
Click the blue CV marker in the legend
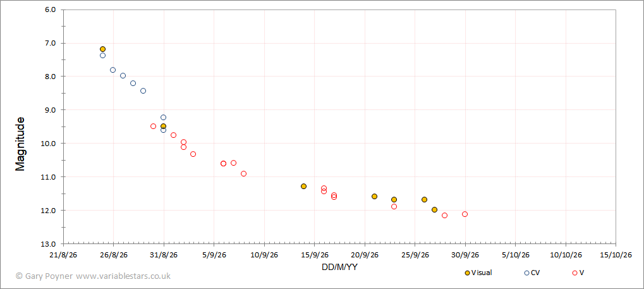pyautogui.click(x=527, y=273)
